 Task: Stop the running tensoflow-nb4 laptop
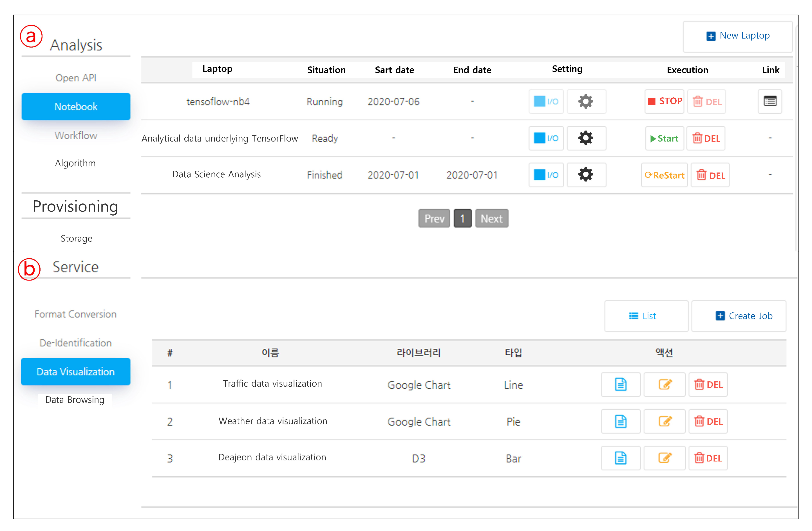pos(664,102)
